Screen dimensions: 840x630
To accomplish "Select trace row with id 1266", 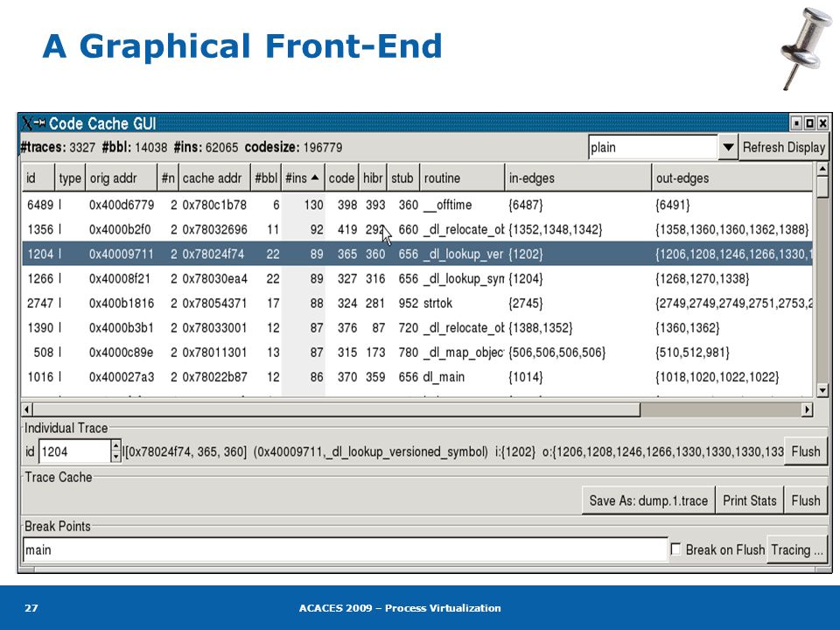I will [417, 278].
